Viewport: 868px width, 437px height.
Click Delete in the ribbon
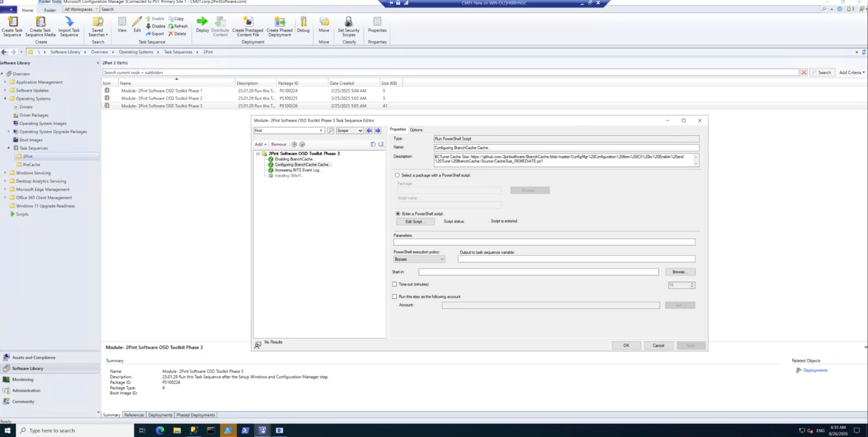tap(177, 34)
